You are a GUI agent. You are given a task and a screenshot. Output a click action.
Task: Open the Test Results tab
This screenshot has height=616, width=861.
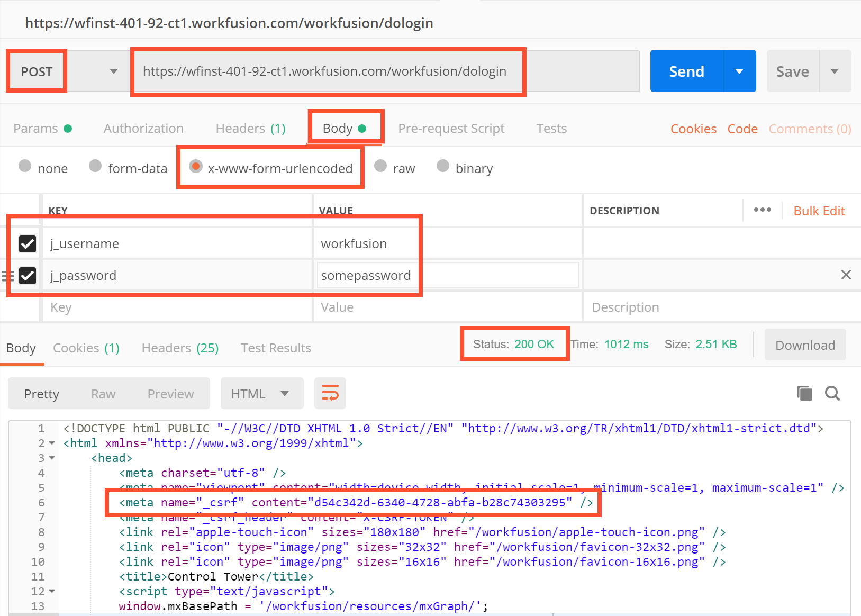(x=276, y=348)
